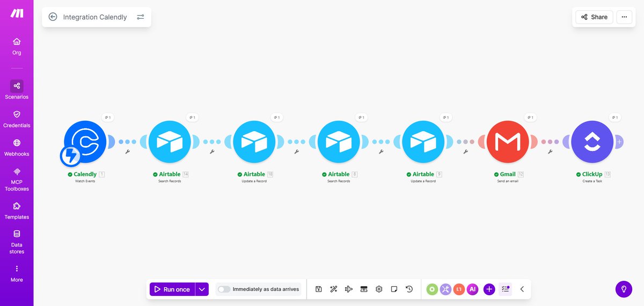Click the operations bubble above ClickUp module
Viewport: 644px width, 306px height.
614,117
